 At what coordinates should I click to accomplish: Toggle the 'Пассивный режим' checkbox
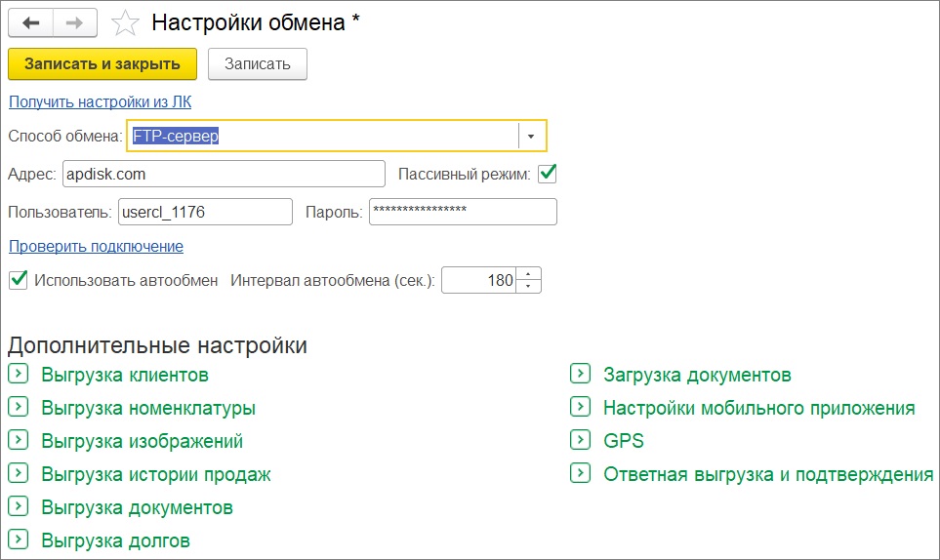[548, 174]
